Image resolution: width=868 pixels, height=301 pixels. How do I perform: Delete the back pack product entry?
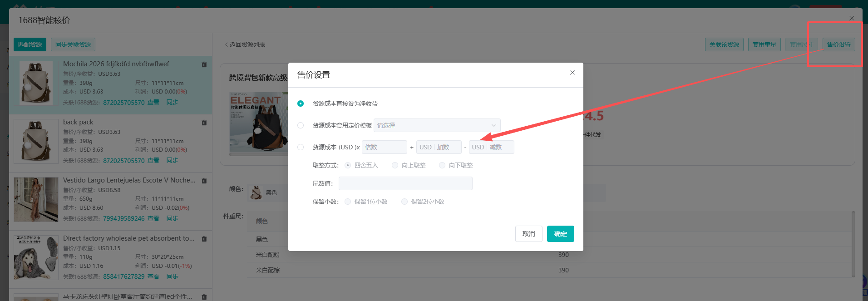(x=204, y=123)
